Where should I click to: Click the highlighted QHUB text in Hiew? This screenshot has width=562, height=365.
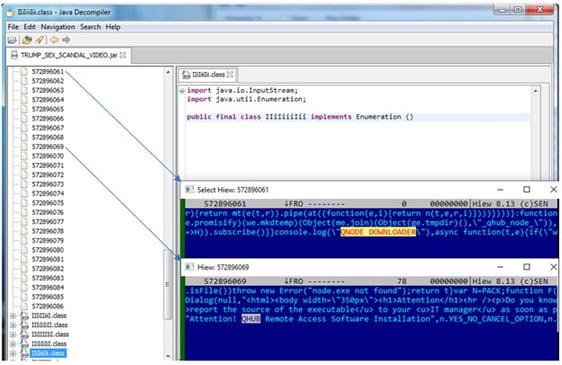251,319
